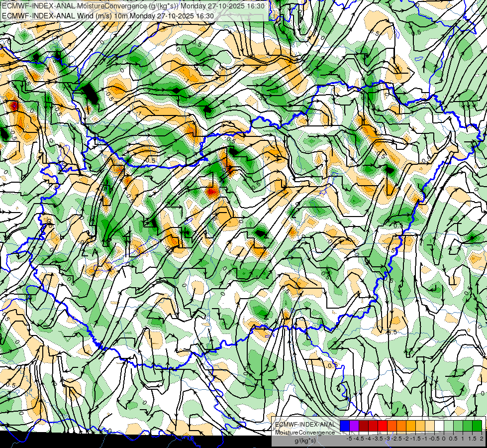
Task: Pick the red-orange swatch between -3 and -2.5
Action: (392, 426)
